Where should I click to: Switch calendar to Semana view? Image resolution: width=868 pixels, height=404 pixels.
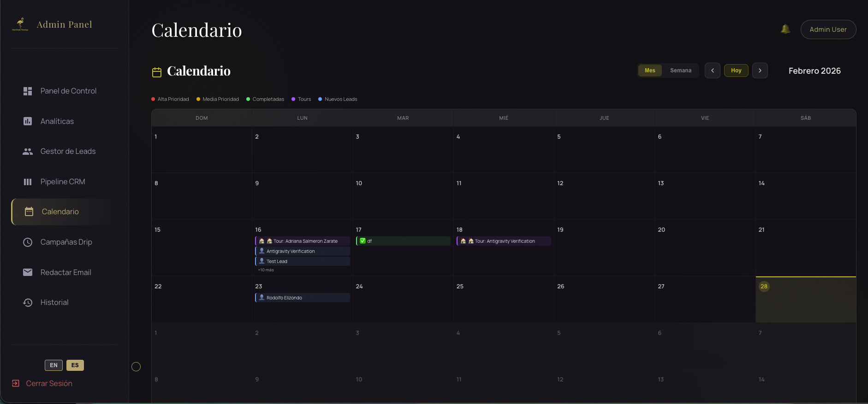[681, 70]
